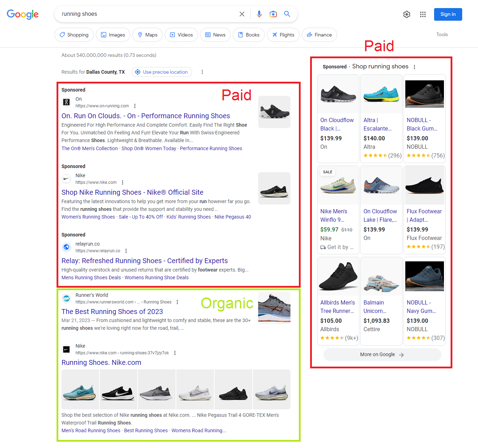
Task: Click the relayrun.co globe favicon
Action: coord(66,247)
